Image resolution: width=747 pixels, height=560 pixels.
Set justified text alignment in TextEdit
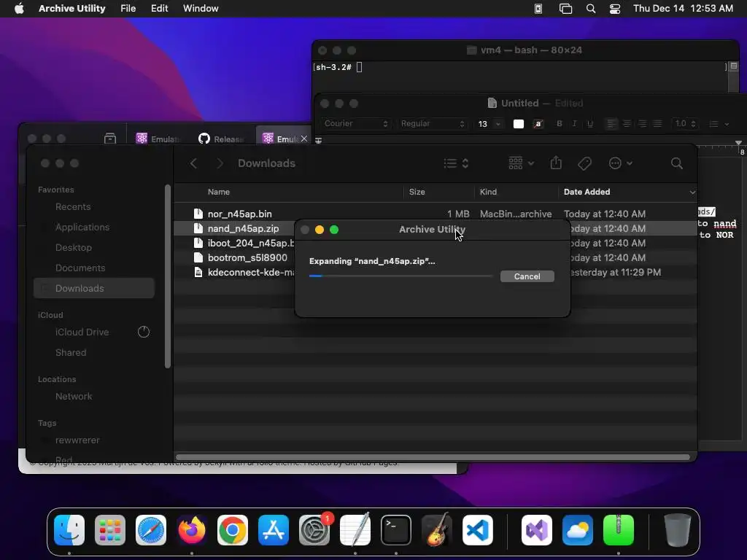[x=658, y=124]
